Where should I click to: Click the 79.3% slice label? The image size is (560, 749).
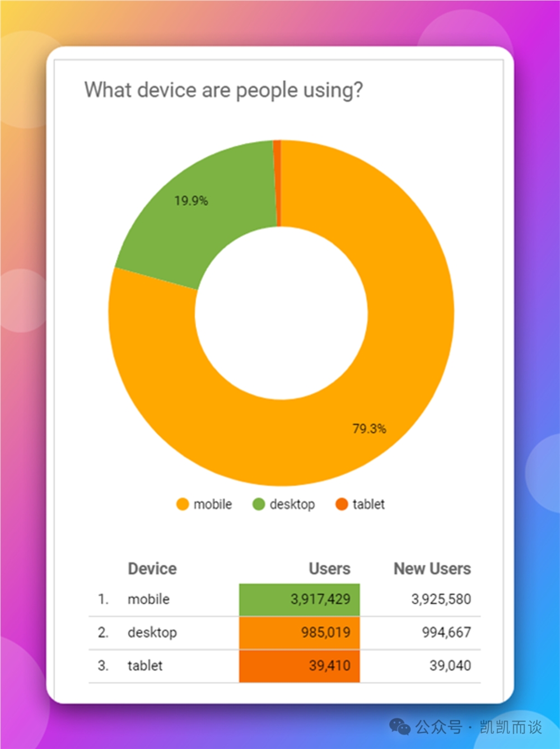point(369,429)
